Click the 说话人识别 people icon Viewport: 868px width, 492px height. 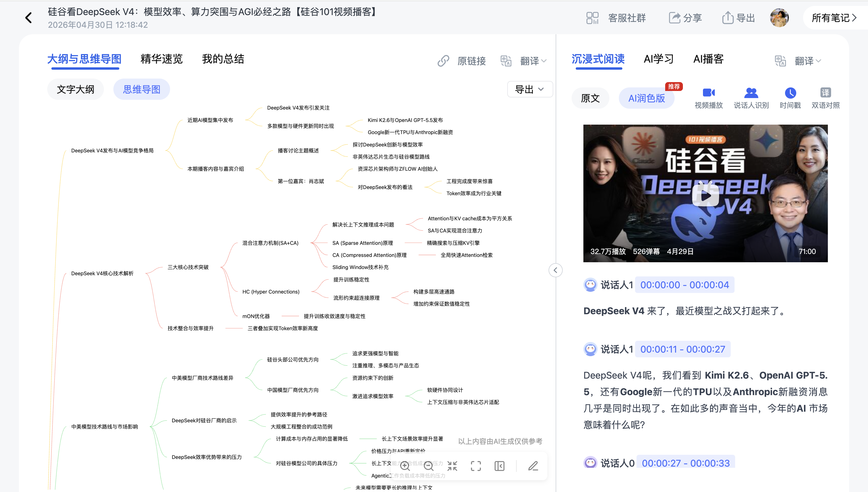point(751,93)
